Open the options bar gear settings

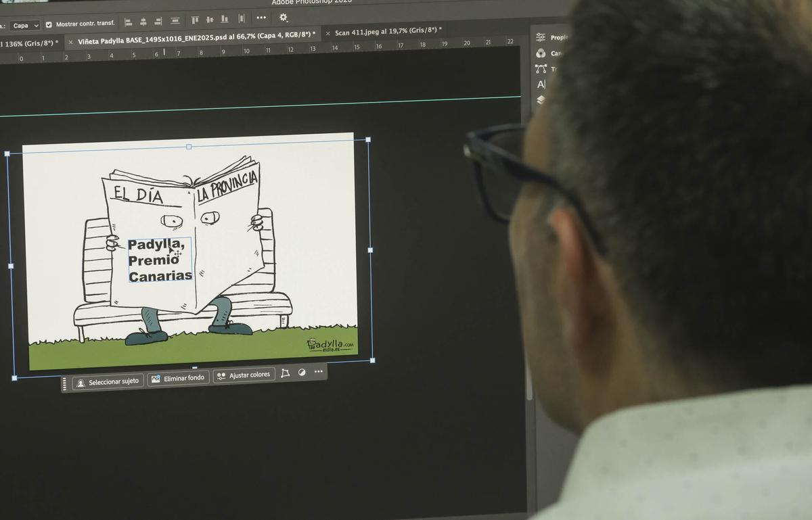pos(283,17)
